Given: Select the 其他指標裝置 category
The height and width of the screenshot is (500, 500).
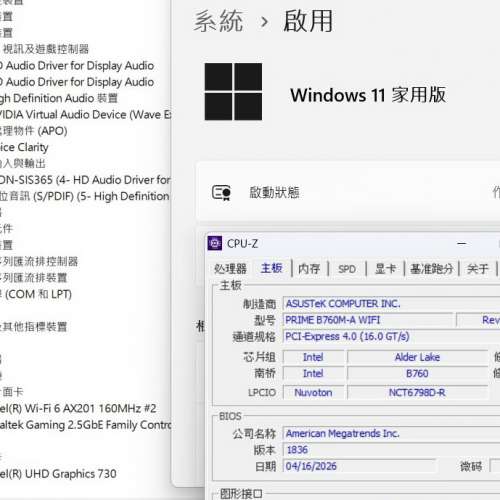Looking at the screenshot, I should 34,327.
